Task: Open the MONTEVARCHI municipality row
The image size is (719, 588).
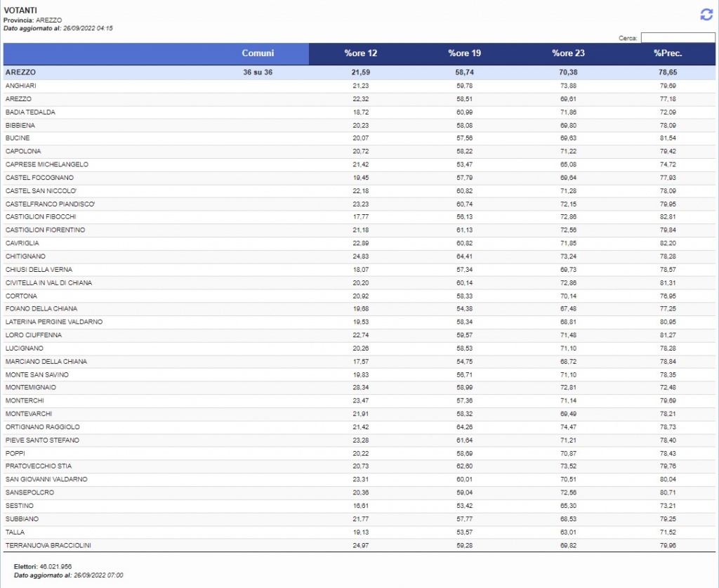Action: point(29,414)
